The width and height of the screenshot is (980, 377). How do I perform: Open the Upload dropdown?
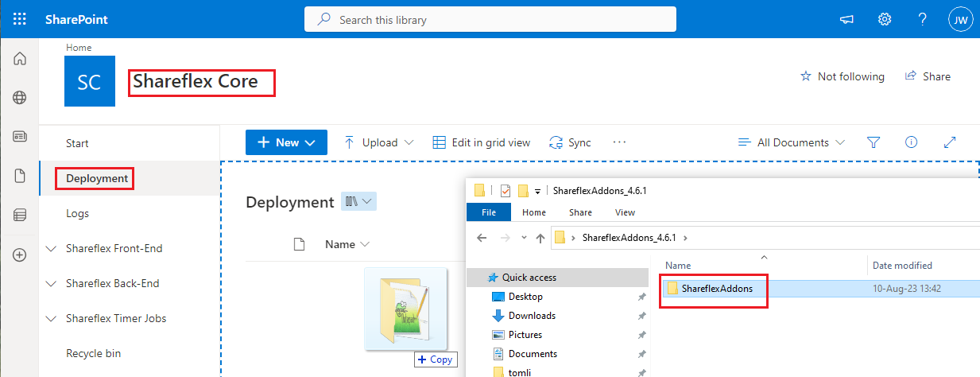pos(378,142)
